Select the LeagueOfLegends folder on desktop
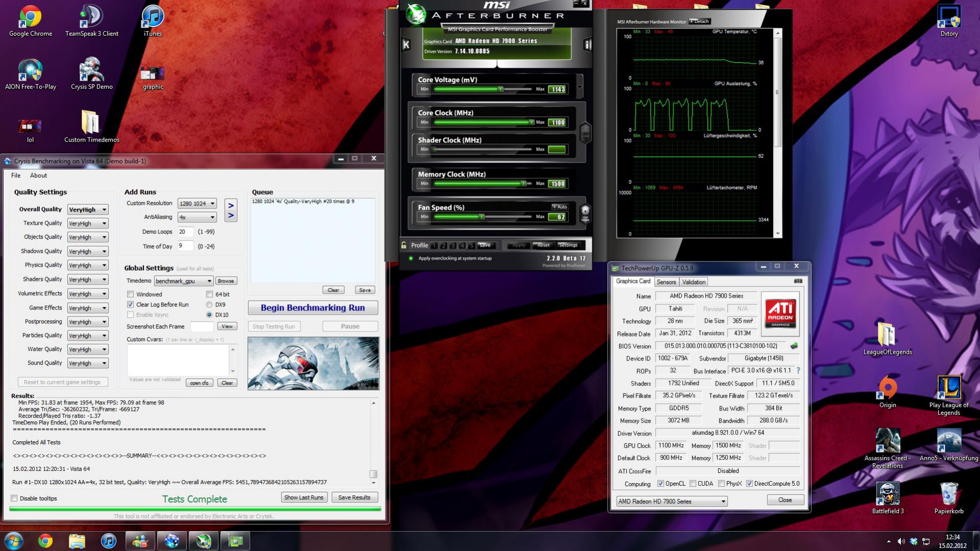Image resolution: width=980 pixels, height=551 pixels. (888, 339)
